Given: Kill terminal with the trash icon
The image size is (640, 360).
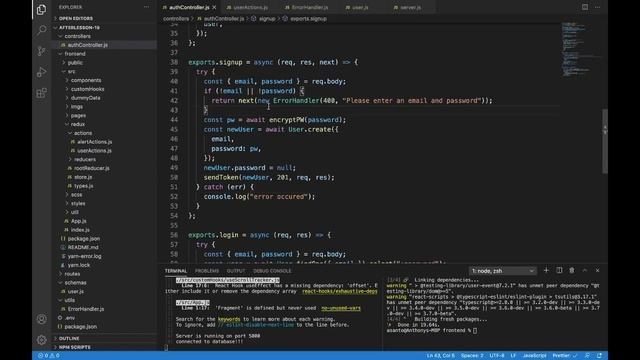Looking at the screenshot, I should click(x=572, y=270).
